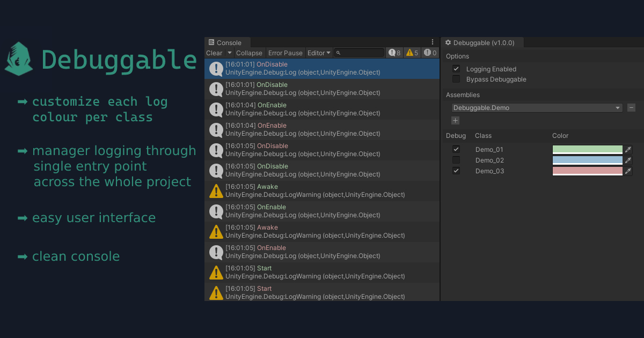Screen dimensions: 644x338
Task: Select the Debuggable (v1.0.0) tab
Action: [x=482, y=42]
